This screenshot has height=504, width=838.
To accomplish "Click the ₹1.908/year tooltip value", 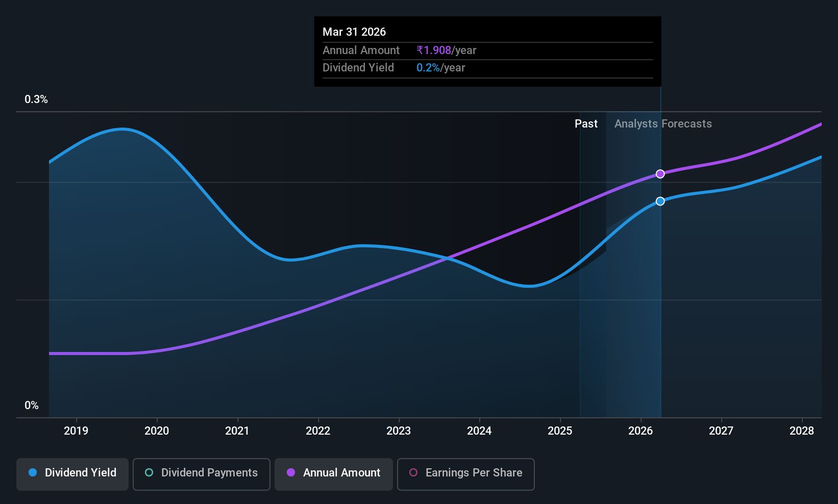I will (446, 51).
